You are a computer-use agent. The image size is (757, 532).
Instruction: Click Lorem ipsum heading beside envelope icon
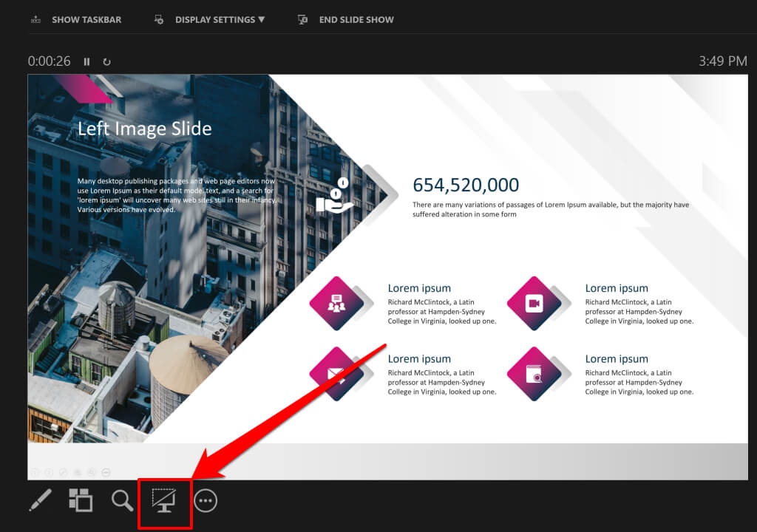click(x=419, y=358)
